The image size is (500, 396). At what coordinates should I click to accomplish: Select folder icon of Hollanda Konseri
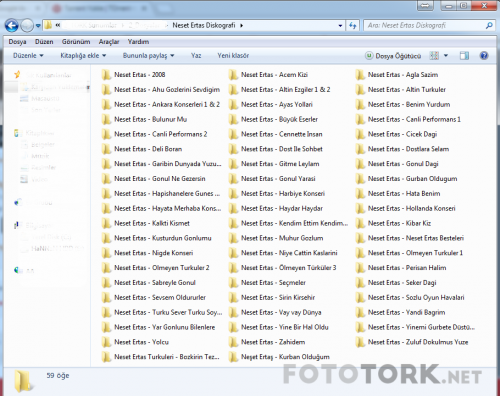tap(360, 208)
